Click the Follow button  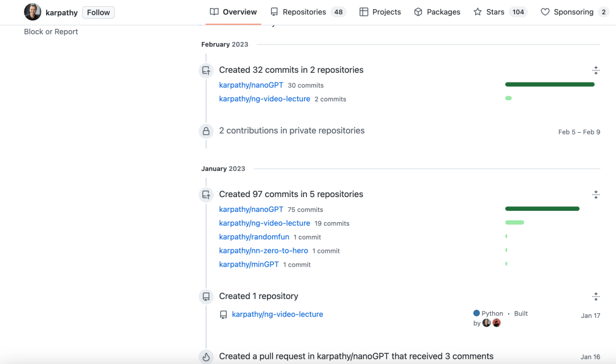(98, 13)
